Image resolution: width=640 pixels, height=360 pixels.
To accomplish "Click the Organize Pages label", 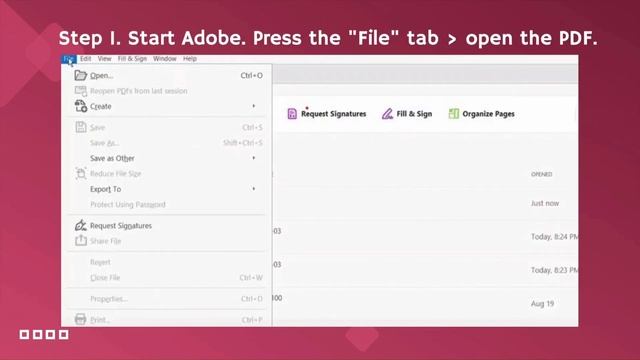I will point(488,114).
